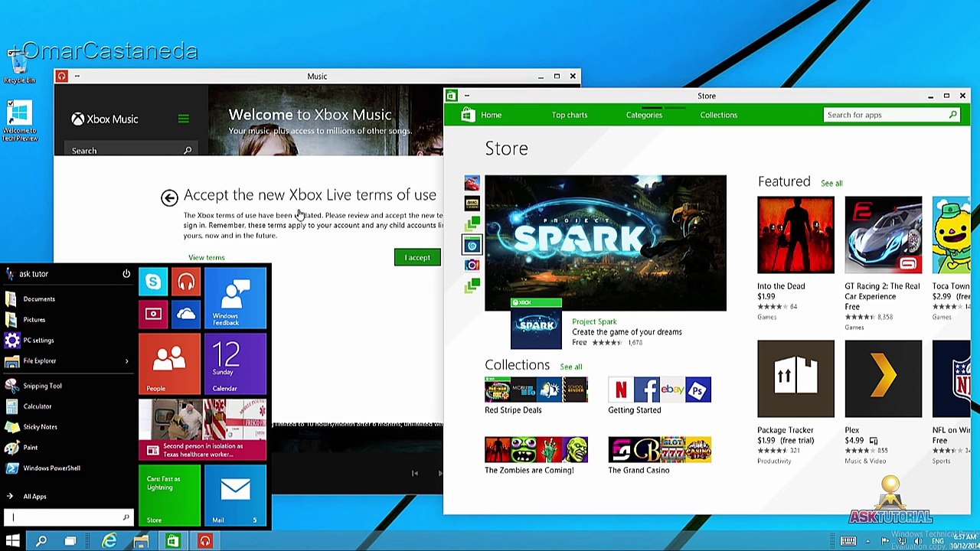Click the Start menu search box
The width and height of the screenshot is (980, 551).
[67, 517]
